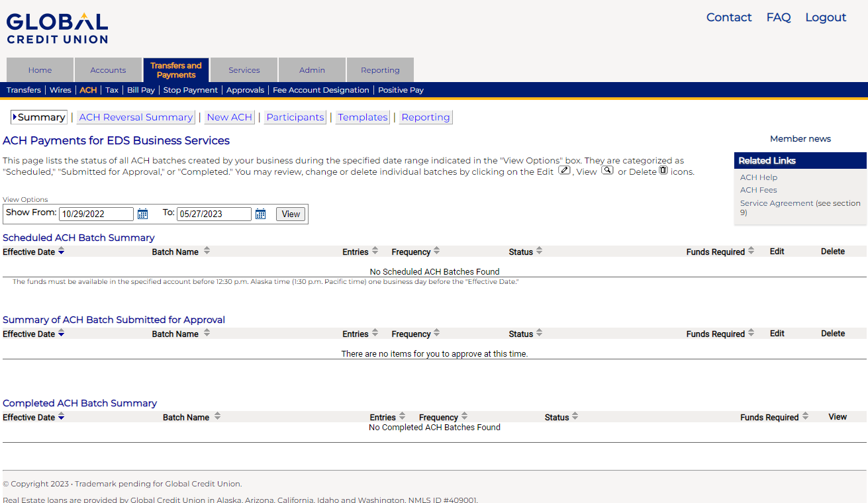Image resolution: width=868 pixels, height=503 pixels.
Task: Sort Submitted for Approval by Effective Date
Action: tap(62, 333)
